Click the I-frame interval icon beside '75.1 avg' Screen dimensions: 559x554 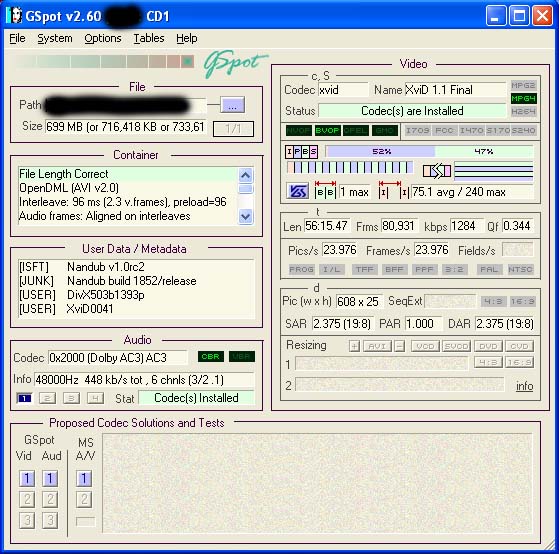pos(394,190)
